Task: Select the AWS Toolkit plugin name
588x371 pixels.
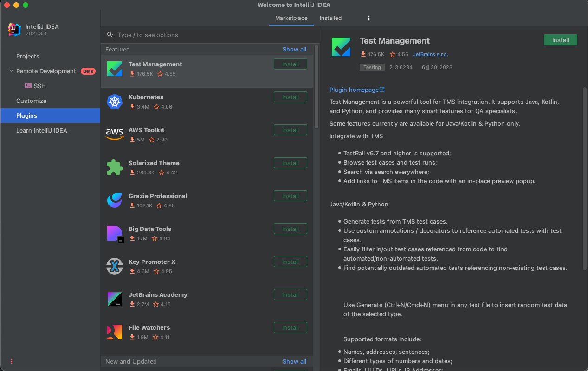Action: [x=146, y=130]
